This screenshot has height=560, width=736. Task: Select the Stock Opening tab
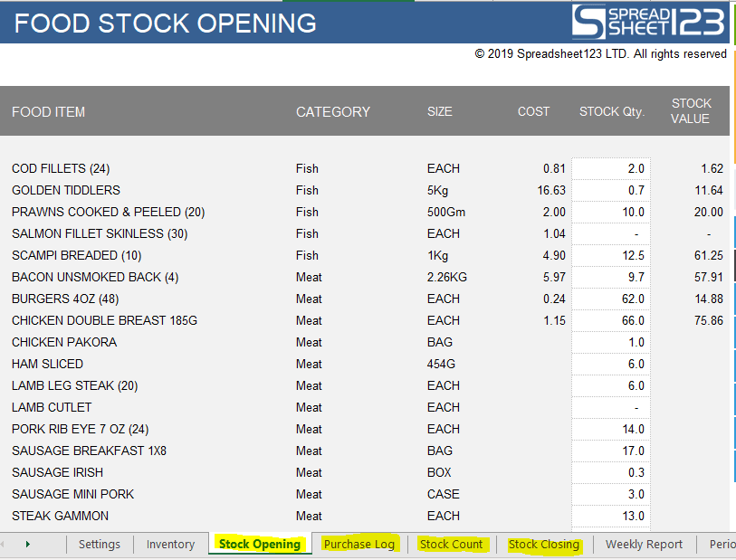[x=260, y=545]
